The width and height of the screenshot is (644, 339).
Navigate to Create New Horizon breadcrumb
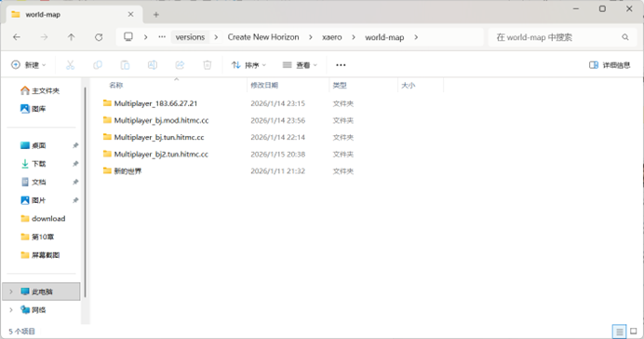pos(263,37)
